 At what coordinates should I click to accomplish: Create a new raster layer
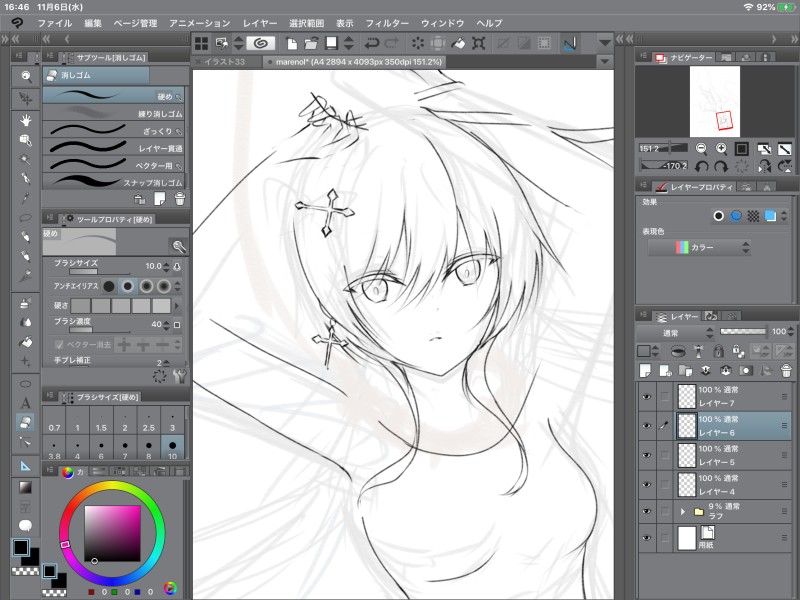(645, 370)
